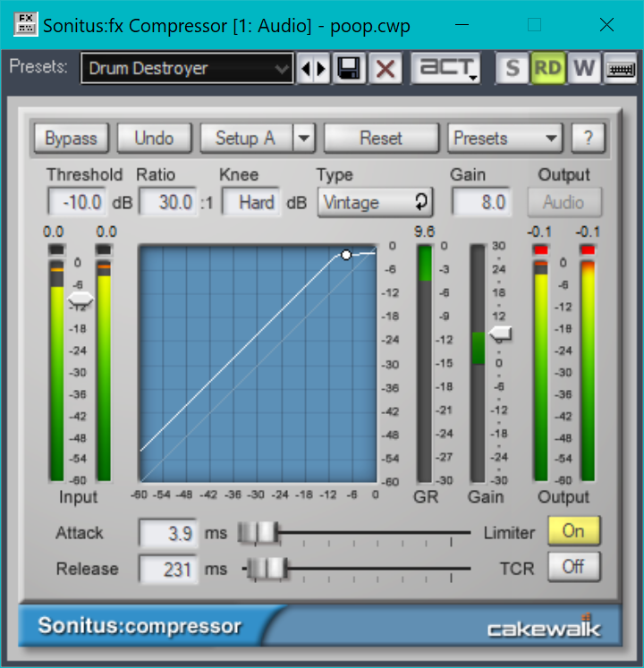Click the plugin FX icon in title bar
This screenshot has height=668, width=644.
click(x=26, y=24)
